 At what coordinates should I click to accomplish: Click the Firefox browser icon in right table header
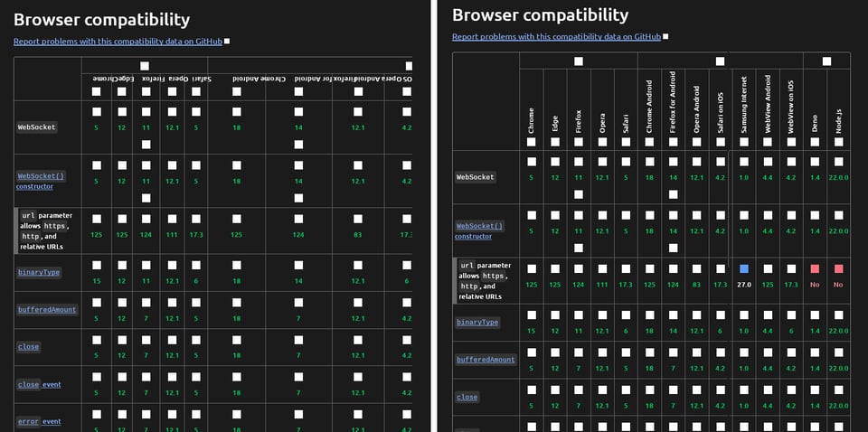(x=579, y=142)
